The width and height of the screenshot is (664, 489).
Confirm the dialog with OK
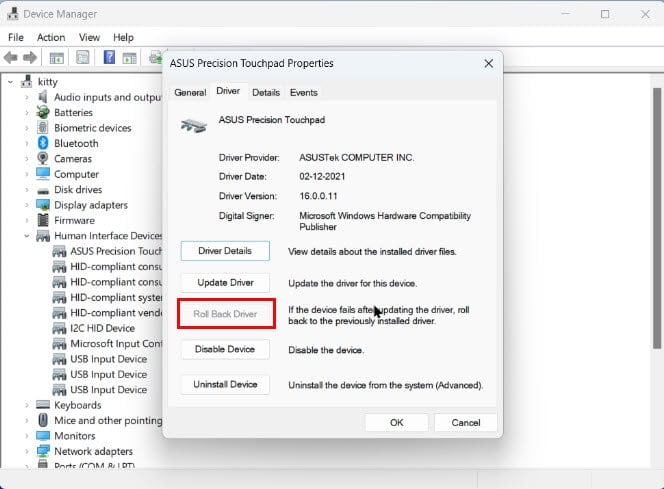[x=397, y=423]
